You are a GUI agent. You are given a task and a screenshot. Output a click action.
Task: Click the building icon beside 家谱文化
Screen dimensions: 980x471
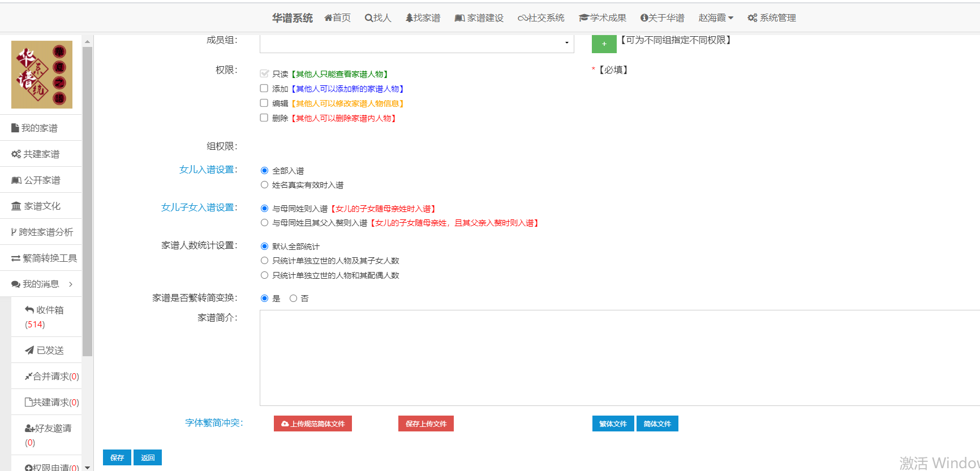pyautogui.click(x=16, y=206)
